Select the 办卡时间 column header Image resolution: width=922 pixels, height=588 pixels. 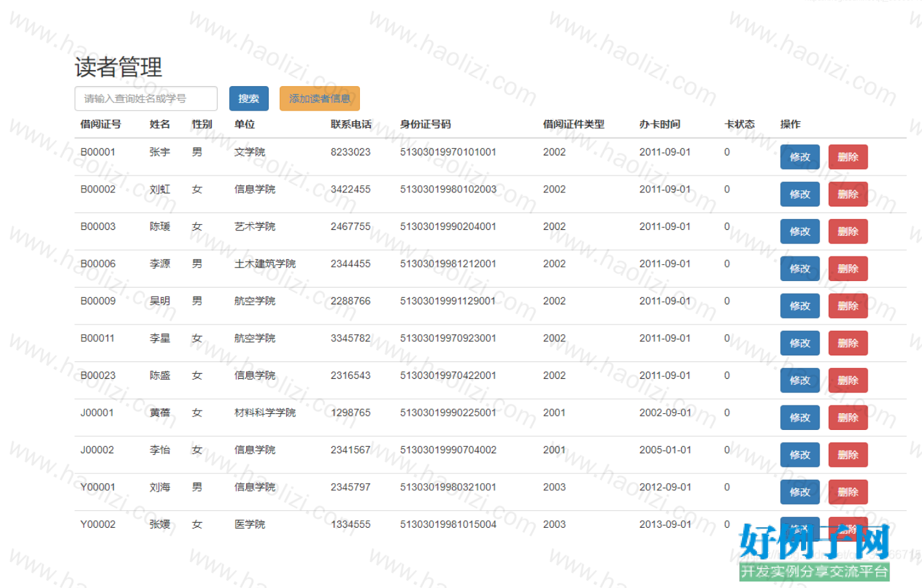click(660, 124)
